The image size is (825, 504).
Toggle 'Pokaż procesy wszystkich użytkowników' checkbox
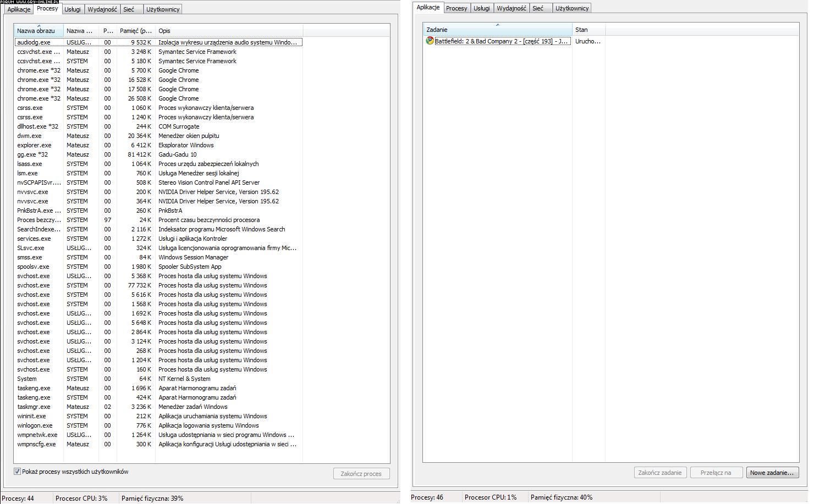17,472
